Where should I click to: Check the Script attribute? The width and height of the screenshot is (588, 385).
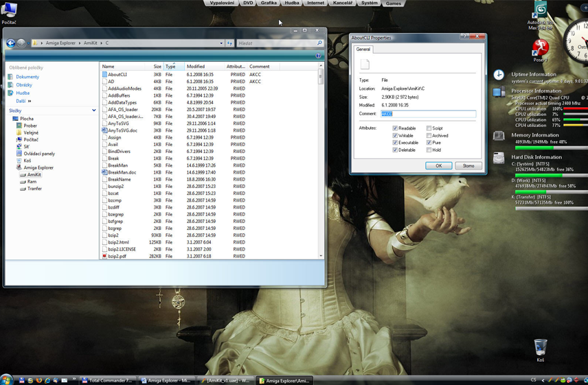point(429,128)
